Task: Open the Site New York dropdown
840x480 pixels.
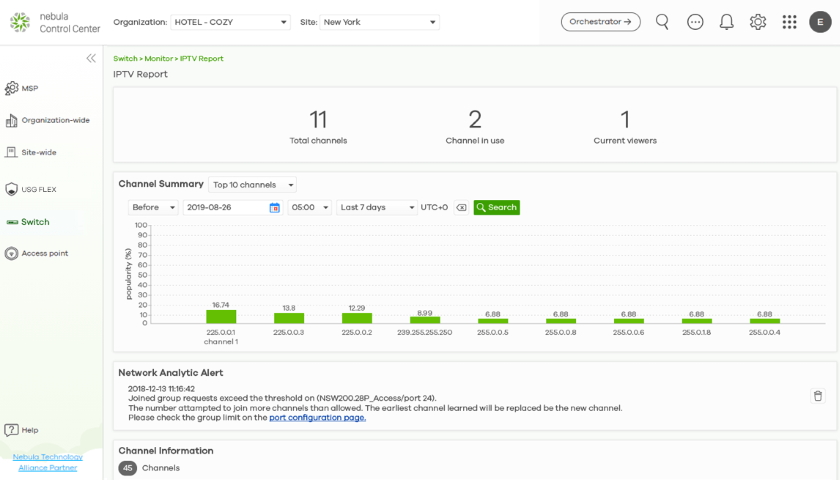Action: point(379,22)
